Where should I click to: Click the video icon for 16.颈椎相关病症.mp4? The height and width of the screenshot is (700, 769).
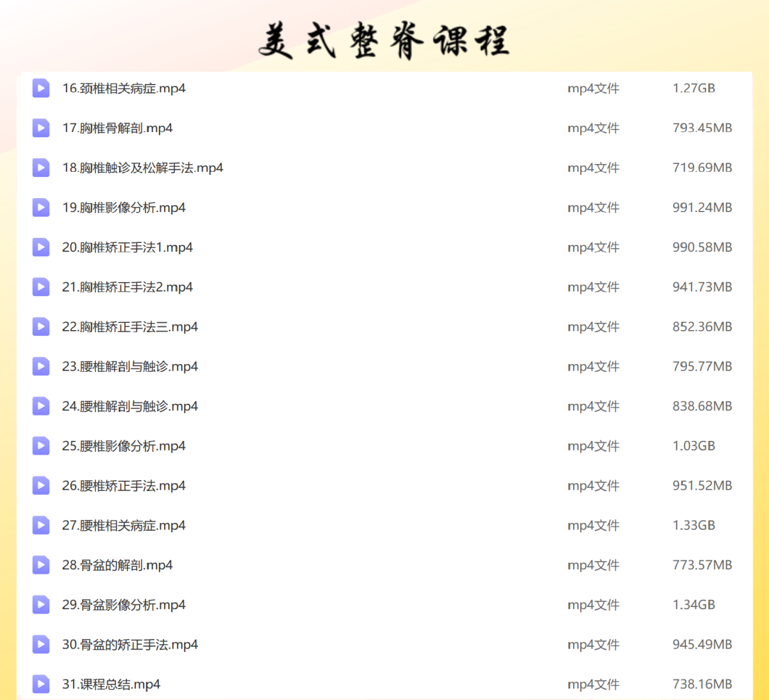coord(41,88)
